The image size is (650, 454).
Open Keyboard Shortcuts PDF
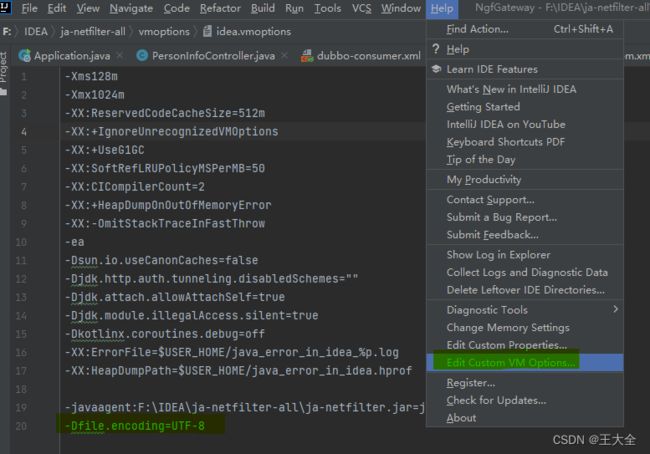525,142
